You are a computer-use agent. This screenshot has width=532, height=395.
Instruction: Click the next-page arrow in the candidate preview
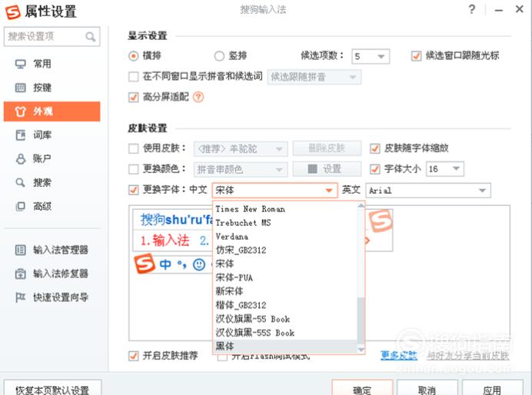tap(367, 241)
